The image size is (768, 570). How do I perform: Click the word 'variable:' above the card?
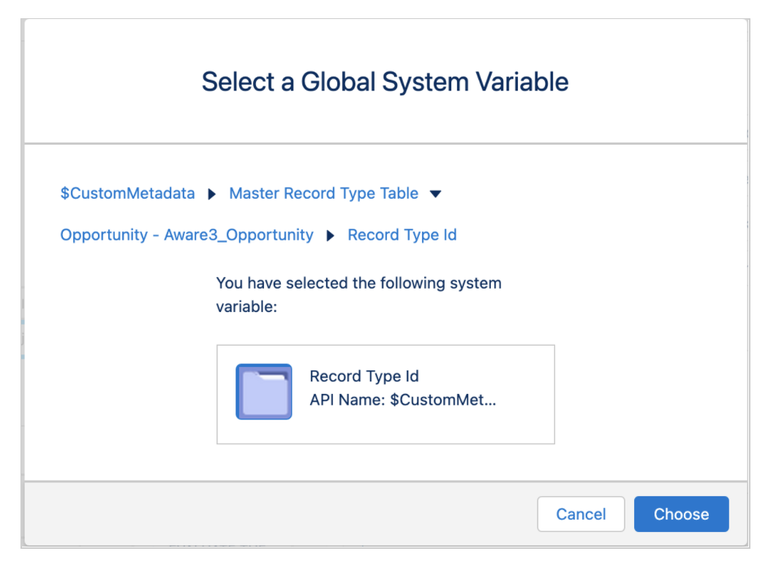point(246,307)
